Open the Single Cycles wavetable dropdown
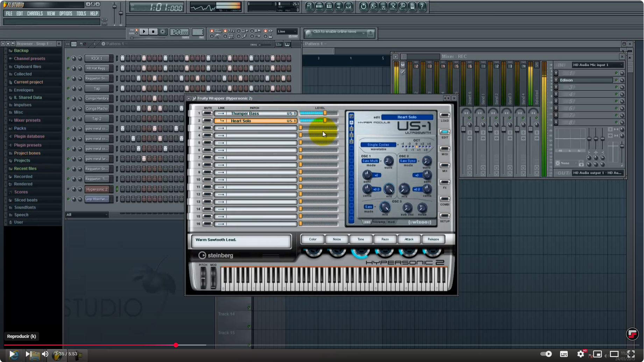Viewport: 644px width, 362px height. click(378, 145)
